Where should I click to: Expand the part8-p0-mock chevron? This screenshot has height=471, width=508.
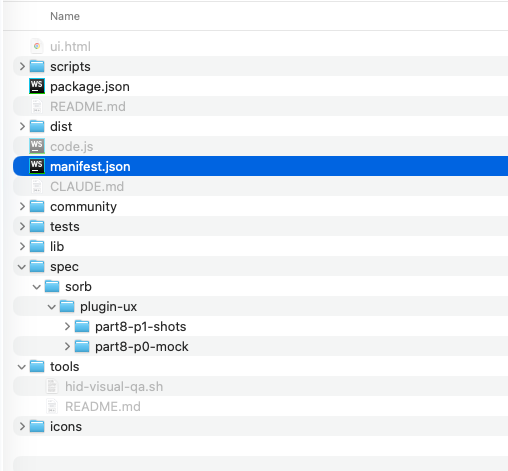(x=67, y=346)
